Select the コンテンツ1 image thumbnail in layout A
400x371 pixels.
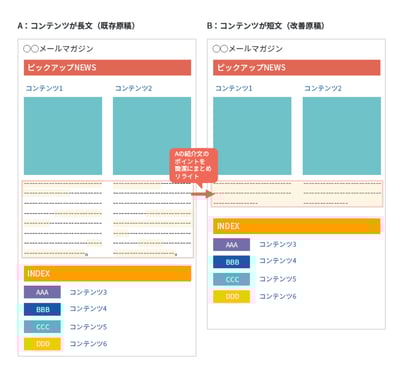[x=63, y=136]
